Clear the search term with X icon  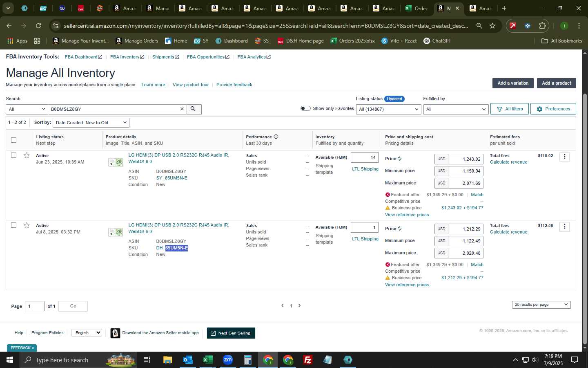(182, 109)
